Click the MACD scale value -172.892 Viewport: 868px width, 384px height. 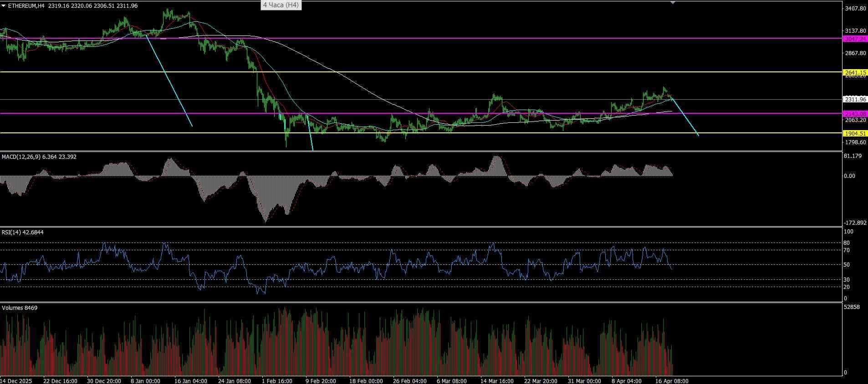pyautogui.click(x=855, y=223)
